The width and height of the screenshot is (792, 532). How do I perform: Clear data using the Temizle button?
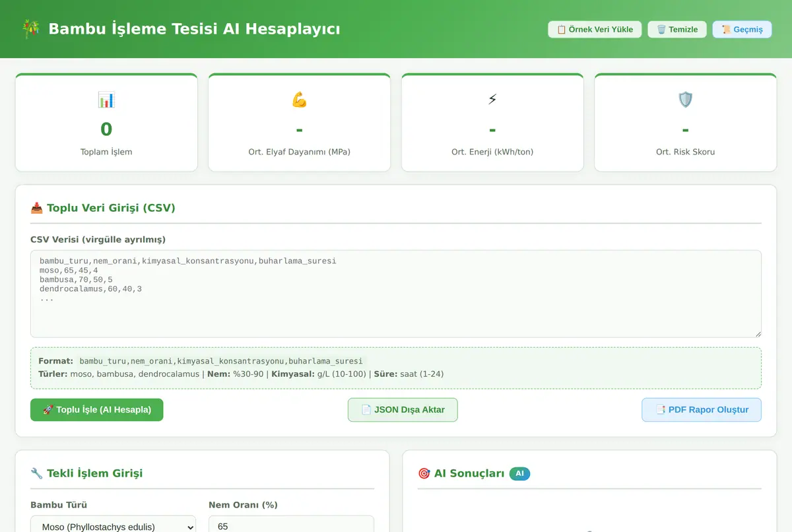tap(677, 29)
